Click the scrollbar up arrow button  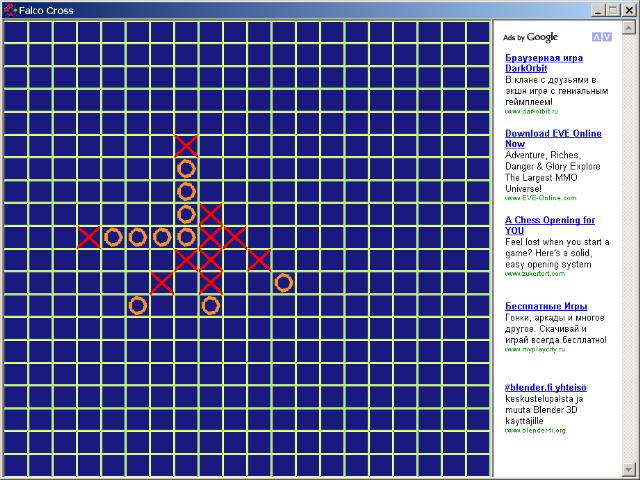[x=628, y=28]
